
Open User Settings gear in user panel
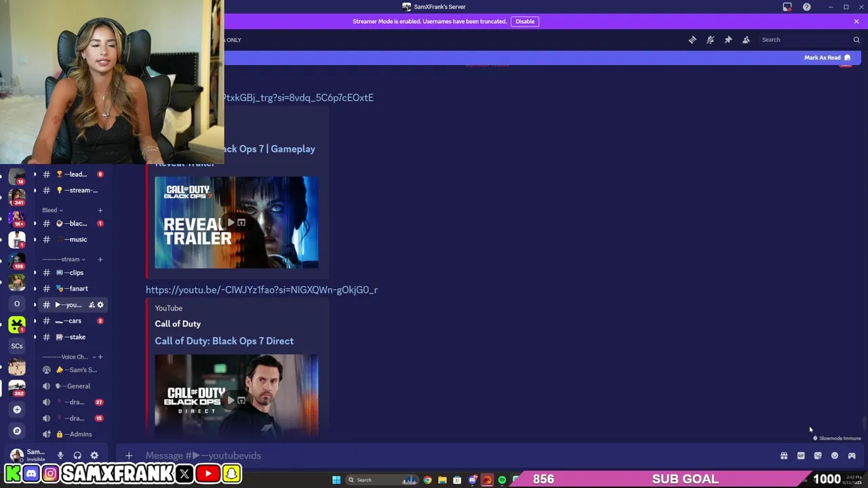[94, 455]
